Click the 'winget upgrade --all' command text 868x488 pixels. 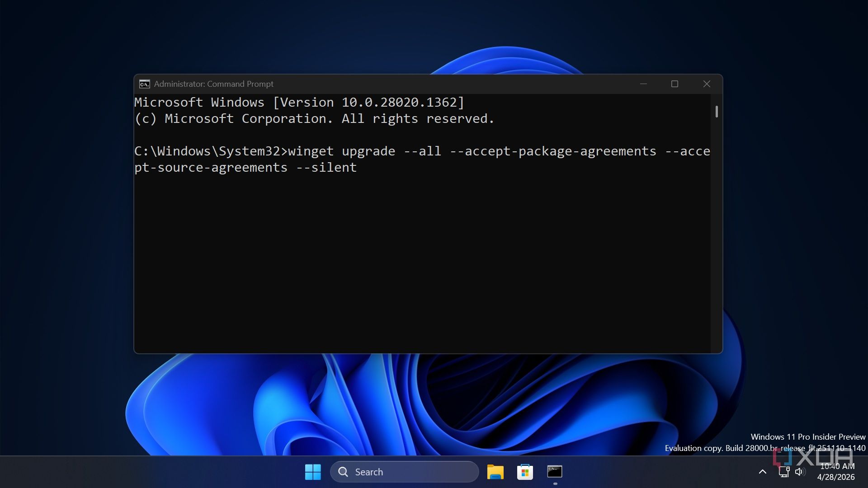point(364,151)
